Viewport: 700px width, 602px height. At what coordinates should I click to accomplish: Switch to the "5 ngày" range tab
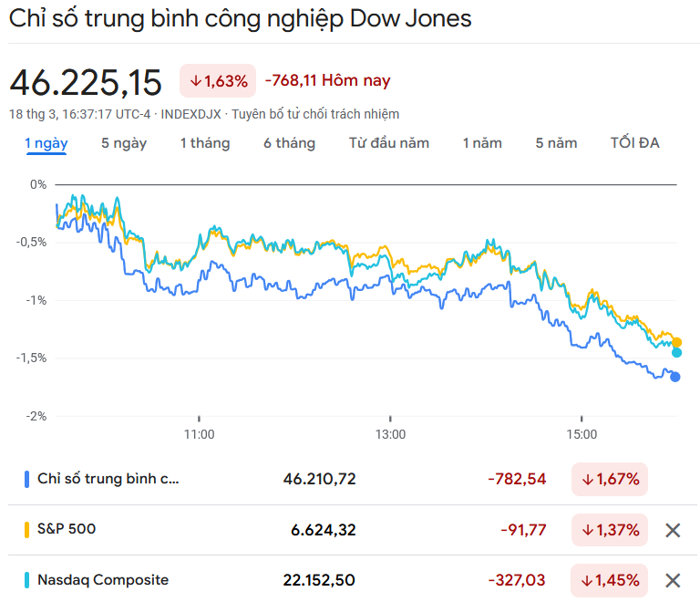[124, 143]
